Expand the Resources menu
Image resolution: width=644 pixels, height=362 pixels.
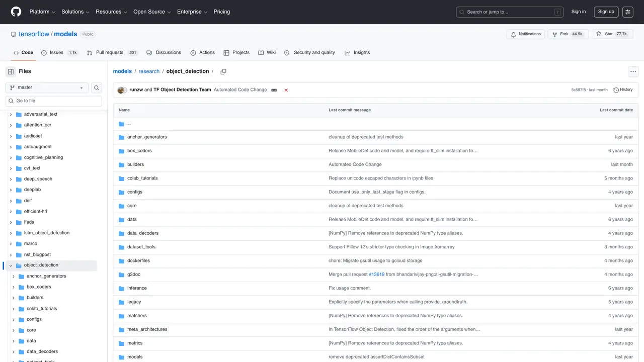111,12
